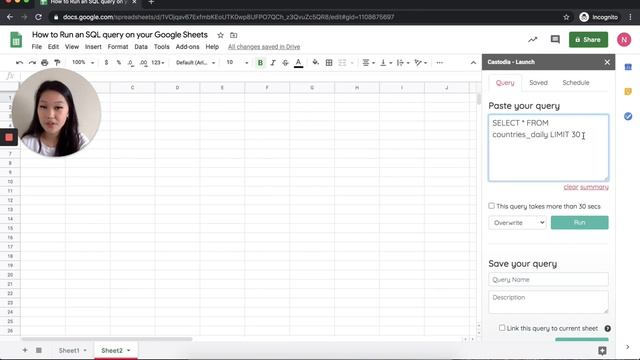The width and height of the screenshot is (640, 360).
Task: Open font size dropdown
Action: click(237, 62)
